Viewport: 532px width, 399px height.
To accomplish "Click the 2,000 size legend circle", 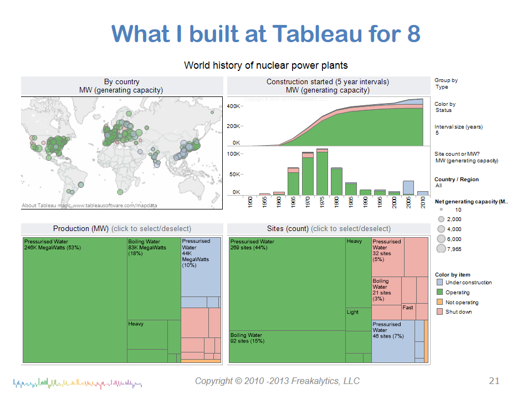I will (441, 219).
